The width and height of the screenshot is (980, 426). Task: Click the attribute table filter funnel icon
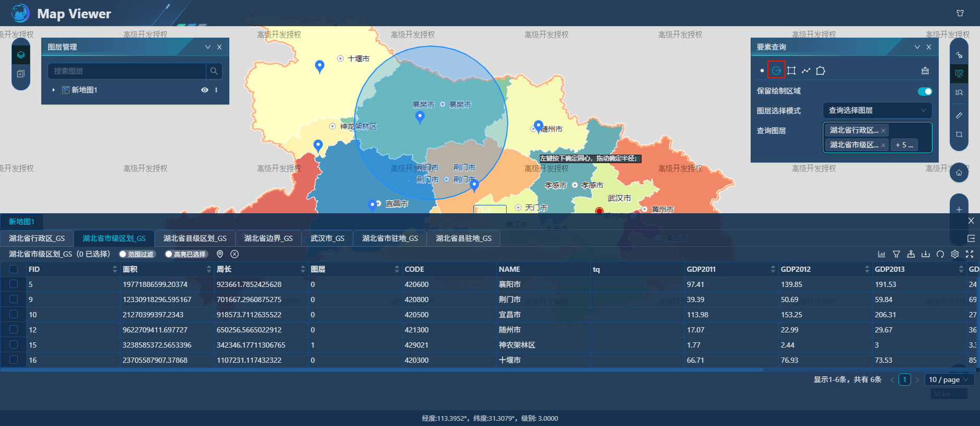pos(896,254)
